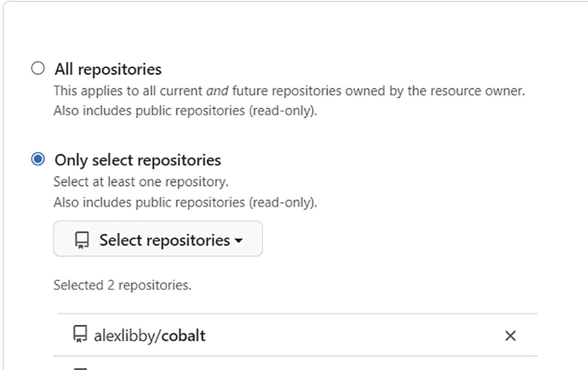Viewport: 588px width, 370px height.
Task: Click the "Select at least one repository." hint
Action: [141, 182]
